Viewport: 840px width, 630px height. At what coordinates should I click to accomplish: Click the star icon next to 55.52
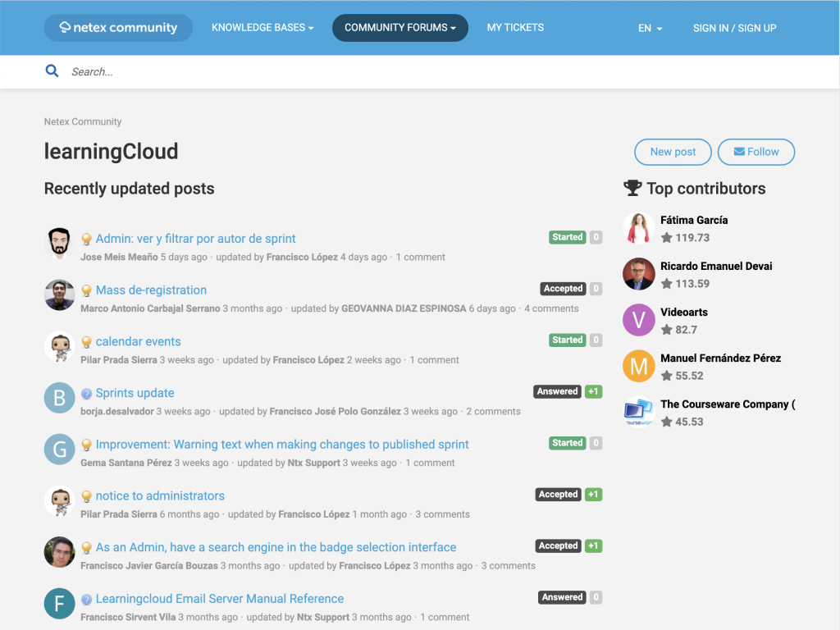pyautogui.click(x=666, y=376)
